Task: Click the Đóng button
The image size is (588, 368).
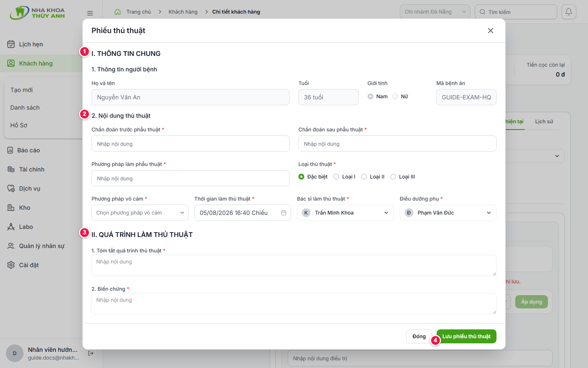Action: click(419, 336)
